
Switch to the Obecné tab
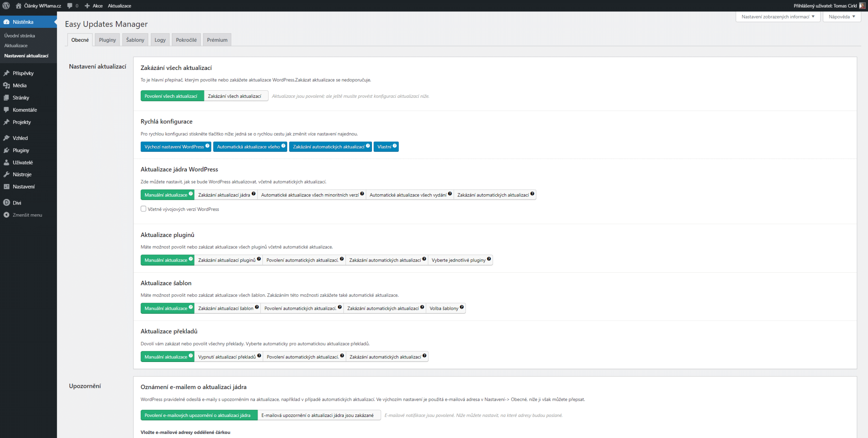point(80,40)
